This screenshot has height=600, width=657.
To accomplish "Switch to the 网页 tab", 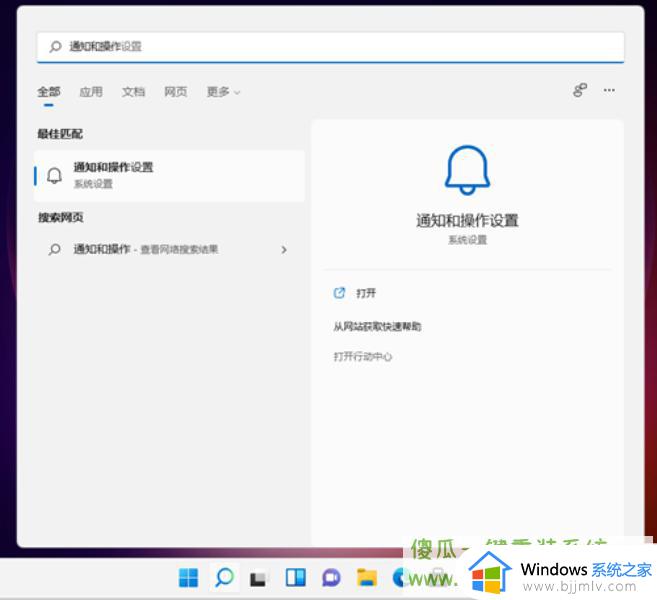I will coord(176,92).
